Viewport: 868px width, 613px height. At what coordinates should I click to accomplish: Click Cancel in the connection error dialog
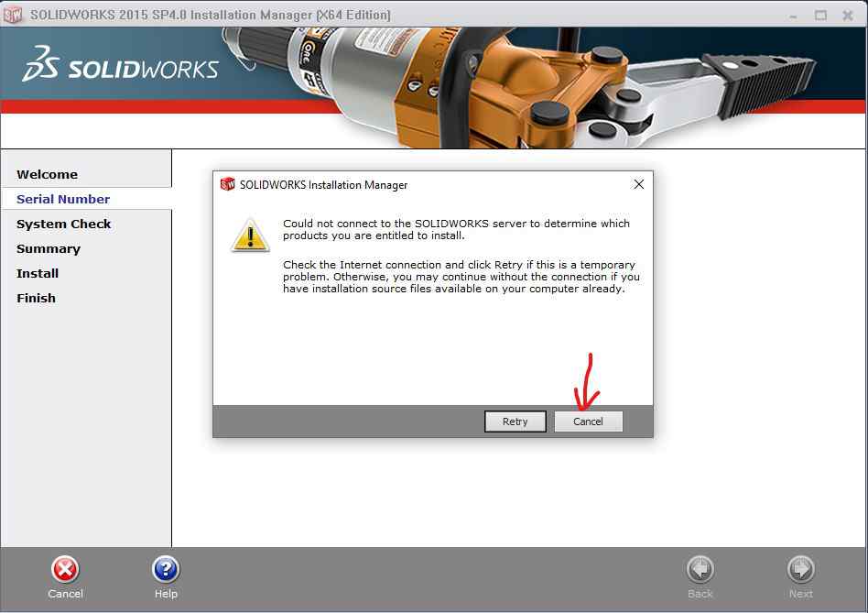tap(588, 421)
